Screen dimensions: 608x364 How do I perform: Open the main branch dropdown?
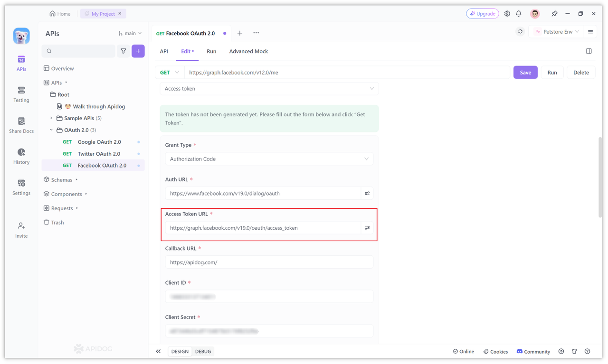point(130,33)
